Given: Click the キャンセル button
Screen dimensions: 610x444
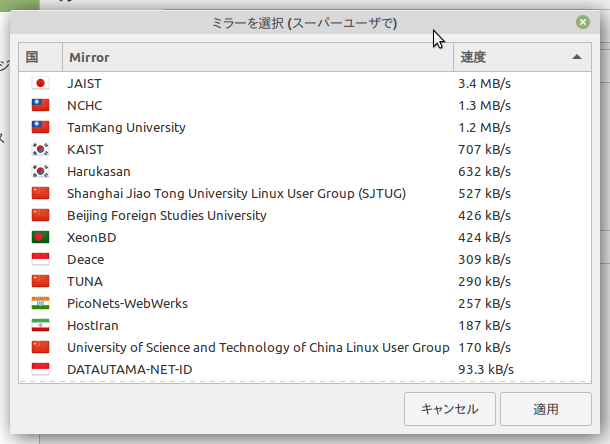Looking at the screenshot, I should (x=450, y=409).
